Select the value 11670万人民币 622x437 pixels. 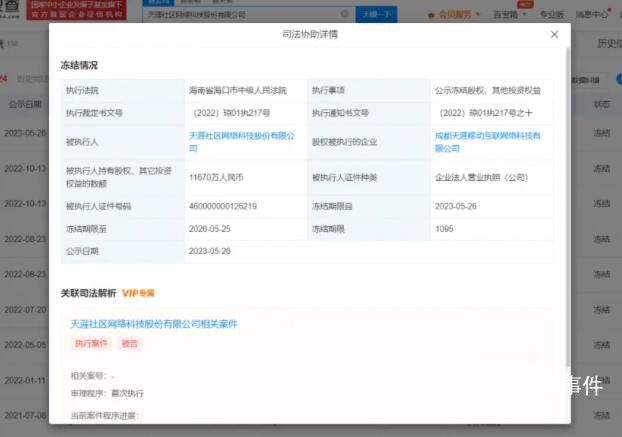(216, 177)
